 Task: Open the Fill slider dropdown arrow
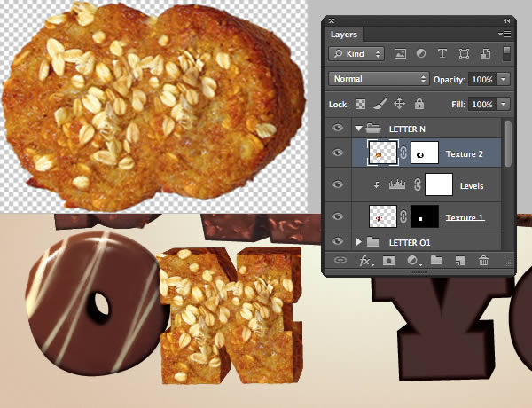pyautogui.click(x=503, y=104)
